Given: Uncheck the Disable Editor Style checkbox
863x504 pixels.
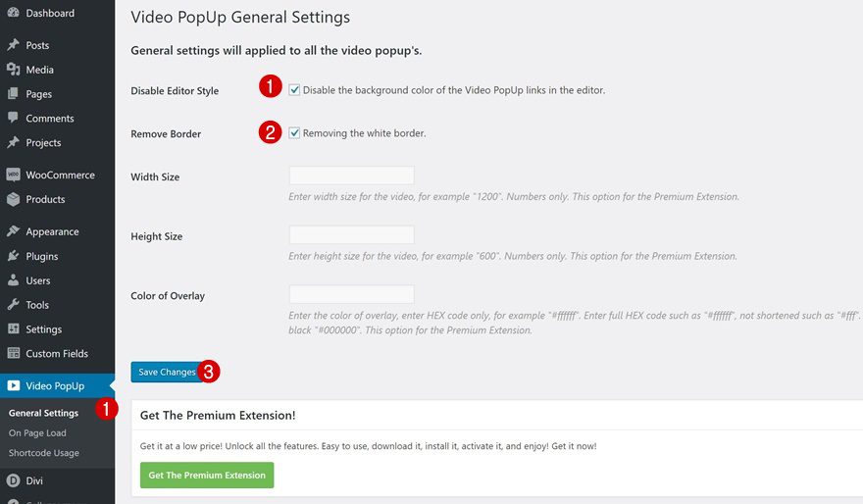Looking at the screenshot, I should [294, 89].
